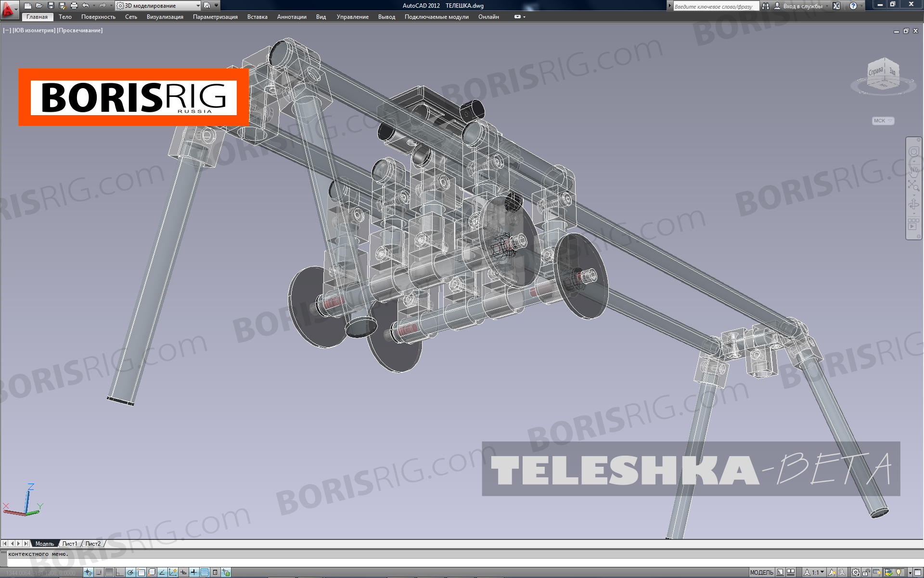This screenshot has width=924, height=578.
Task: Click the Redo arrow icon
Action: click(103, 6)
